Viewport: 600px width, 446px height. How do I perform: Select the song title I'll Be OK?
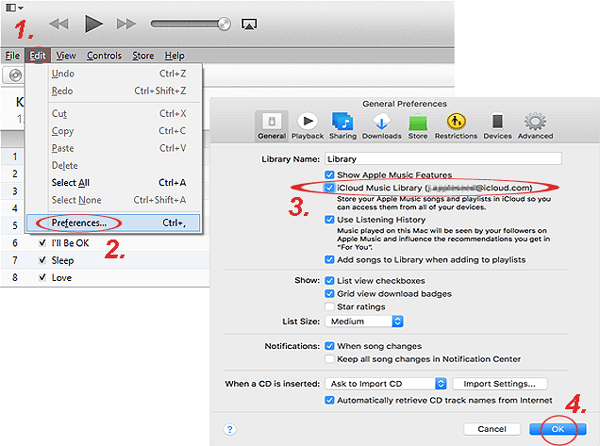[x=70, y=243]
